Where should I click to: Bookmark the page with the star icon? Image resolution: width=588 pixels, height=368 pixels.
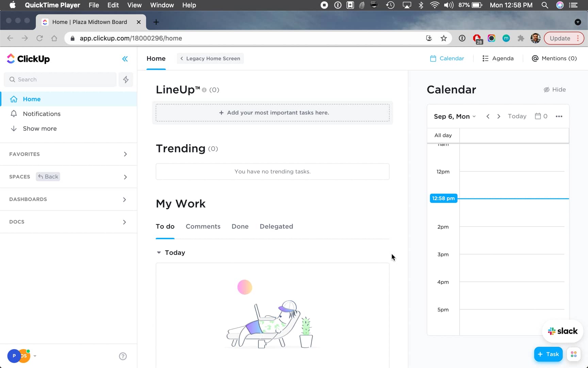[444, 38]
